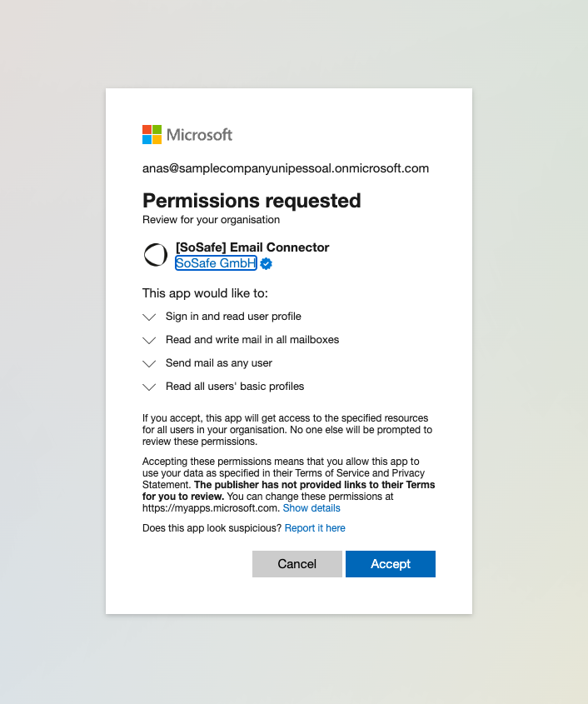
Task: Accept the requested permissions
Action: (390, 564)
